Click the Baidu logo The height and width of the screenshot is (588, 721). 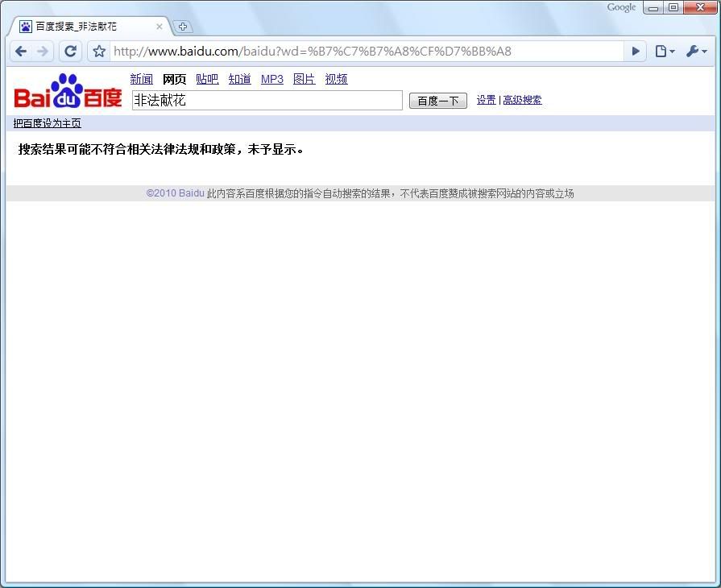[68, 92]
